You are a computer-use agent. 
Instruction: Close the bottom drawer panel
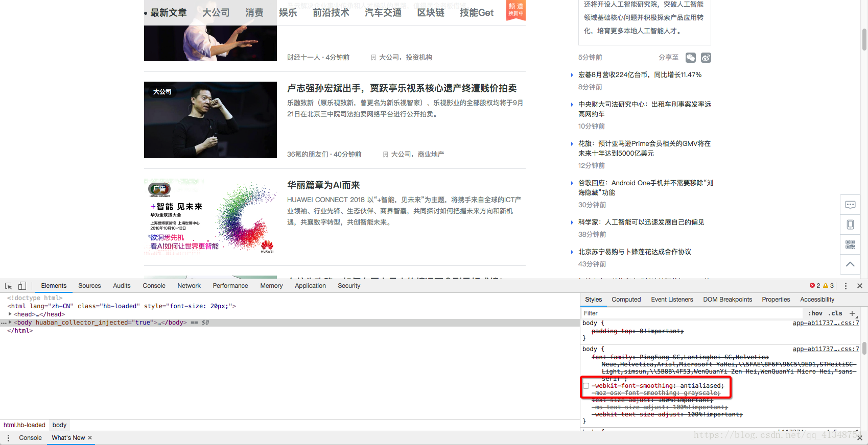(860, 438)
